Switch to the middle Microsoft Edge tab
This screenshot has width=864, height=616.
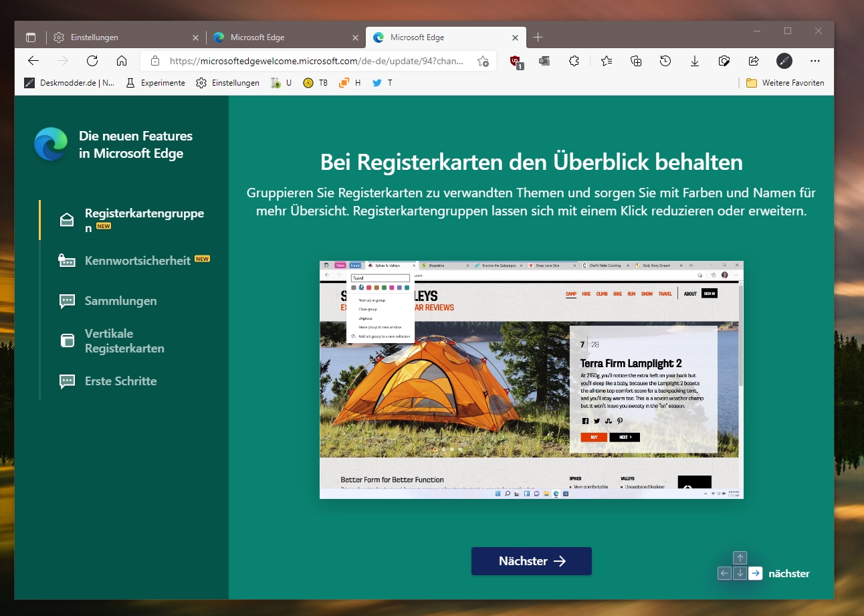pyautogui.click(x=286, y=37)
